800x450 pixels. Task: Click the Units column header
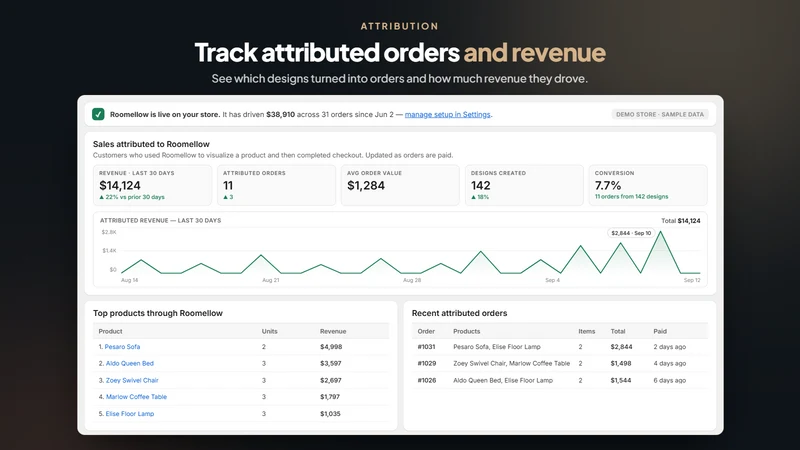(269, 331)
